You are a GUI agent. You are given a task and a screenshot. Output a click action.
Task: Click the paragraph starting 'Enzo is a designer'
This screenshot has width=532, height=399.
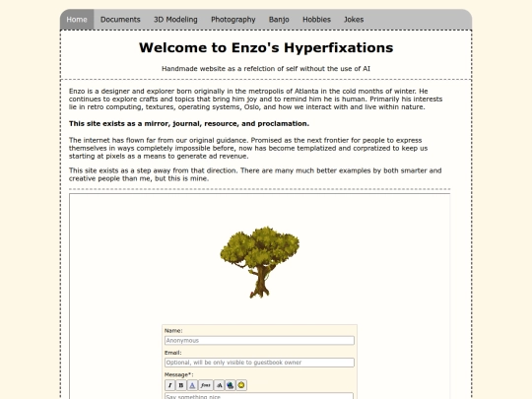tap(255, 100)
